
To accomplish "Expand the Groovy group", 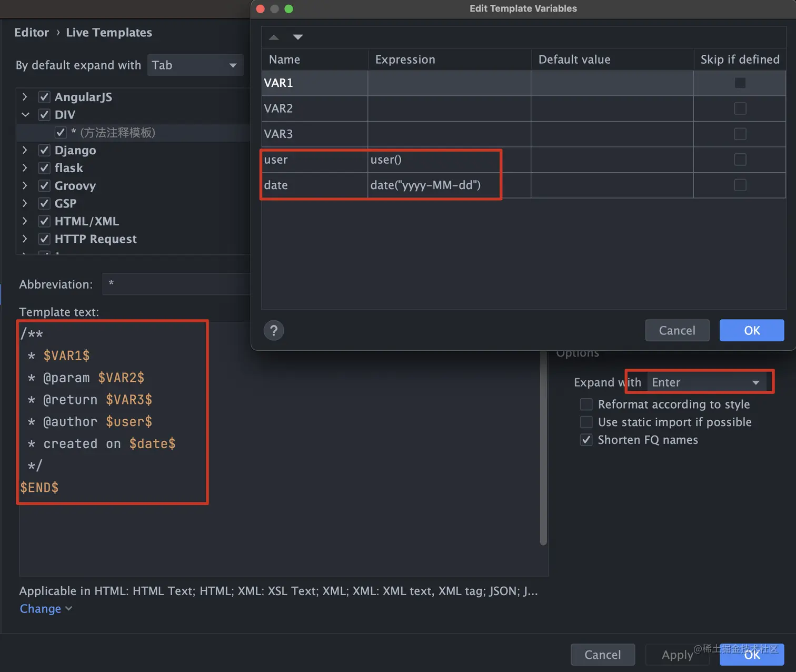I will 25,185.
